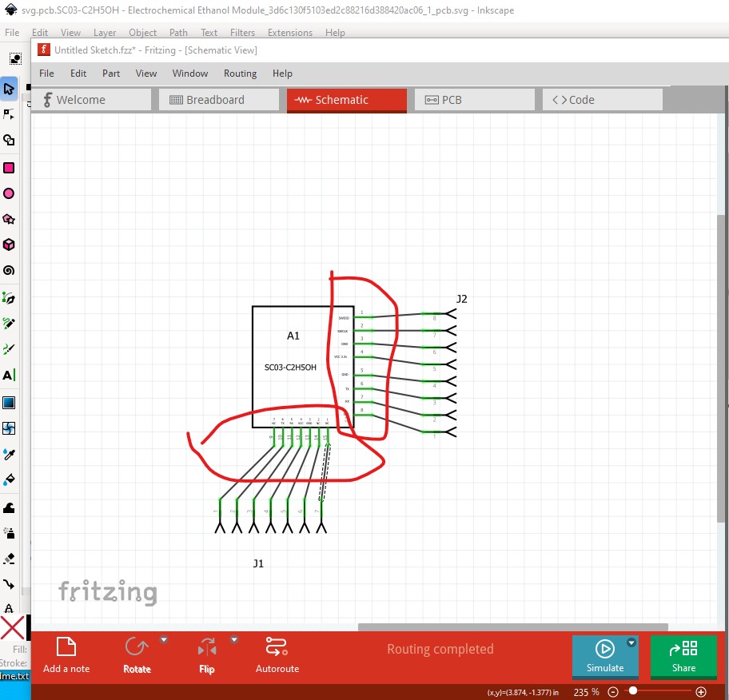This screenshot has width=729, height=700.
Task: Click the horizontal scrollbar of the schematic canvas
Action: (513, 627)
